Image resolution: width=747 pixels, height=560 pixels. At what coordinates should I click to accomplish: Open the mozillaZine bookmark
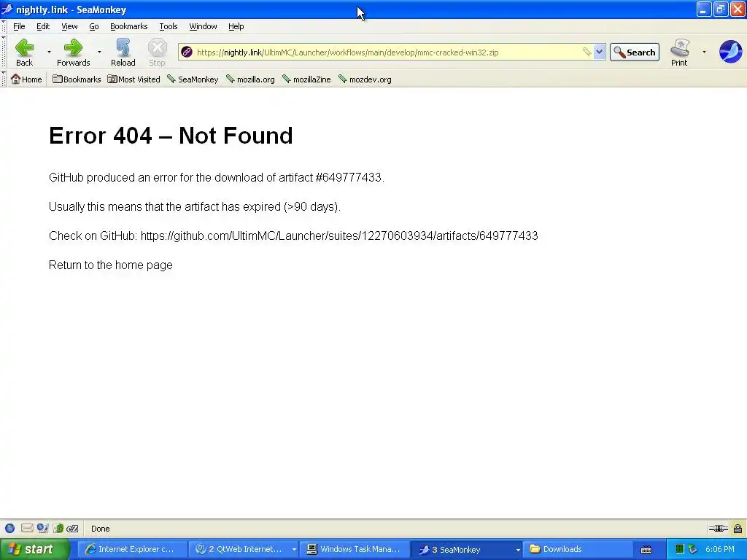[x=306, y=79]
